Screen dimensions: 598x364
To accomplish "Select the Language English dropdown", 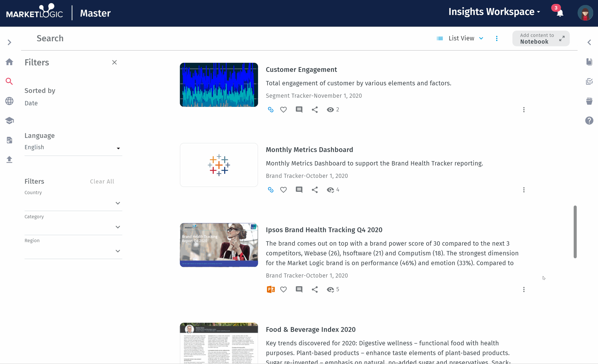I will (x=73, y=147).
